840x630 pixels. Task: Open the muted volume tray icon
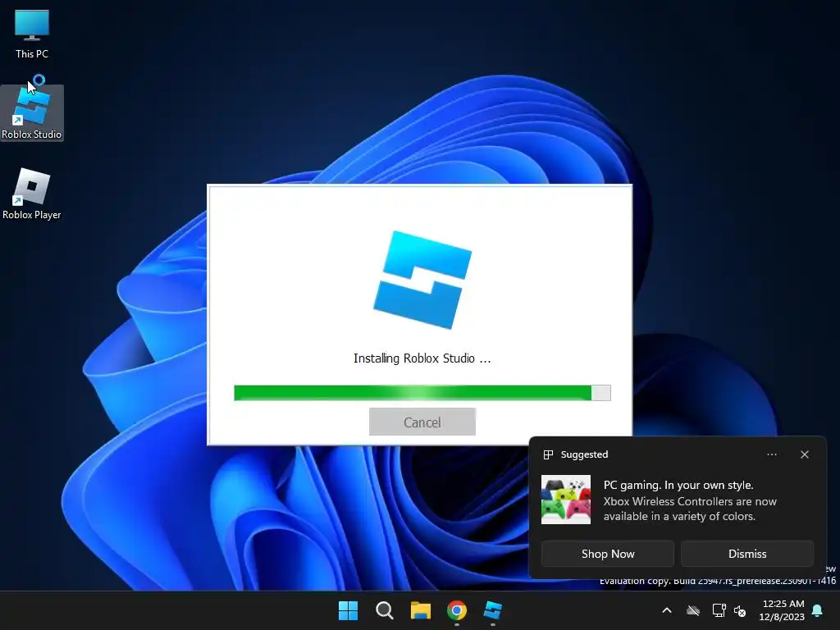tap(740, 610)
